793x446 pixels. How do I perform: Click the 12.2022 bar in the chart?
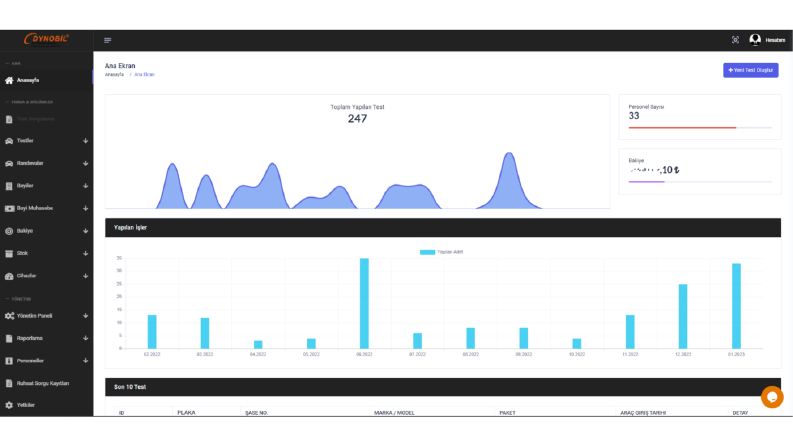click(683, 317)
